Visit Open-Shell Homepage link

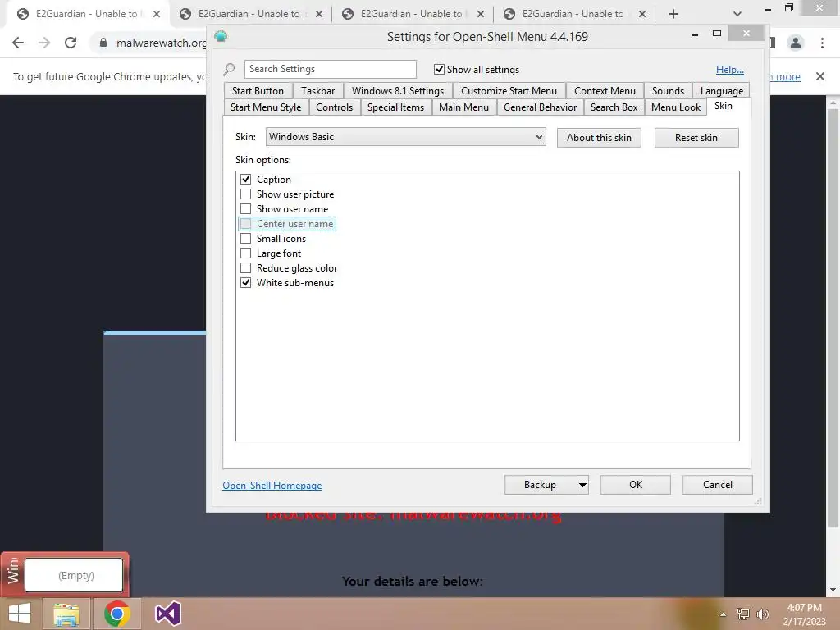click(x=272, y=486)
